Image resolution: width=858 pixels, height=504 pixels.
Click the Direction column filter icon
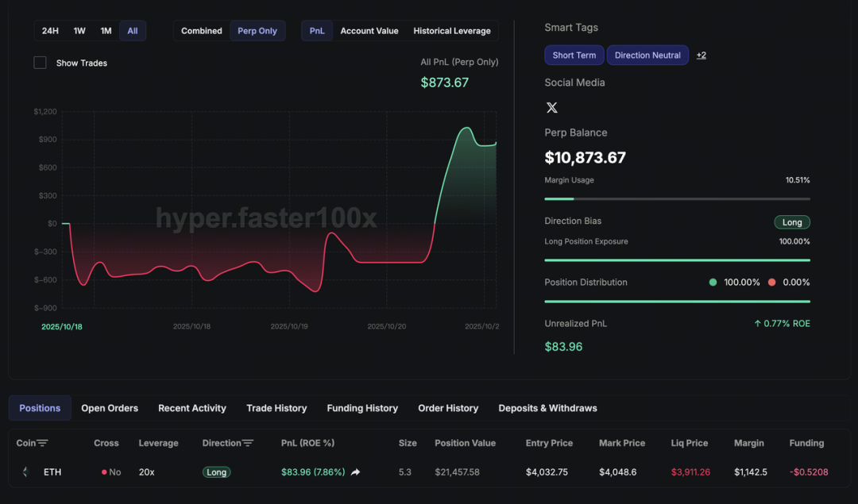(248, 443)
